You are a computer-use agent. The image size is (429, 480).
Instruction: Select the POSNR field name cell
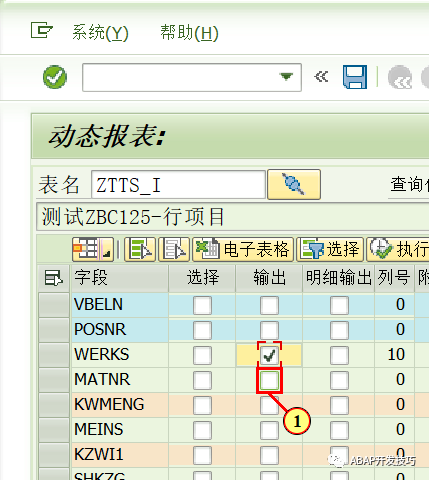[119, 330]
